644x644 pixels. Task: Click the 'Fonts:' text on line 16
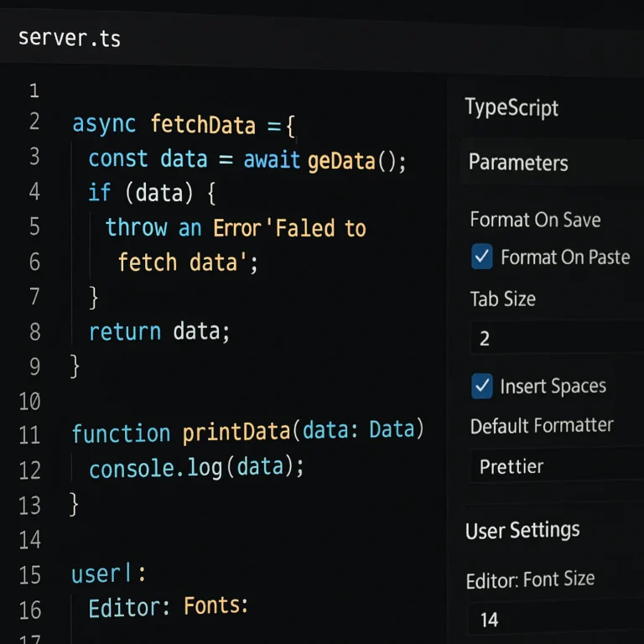click(x=216, y=605)
